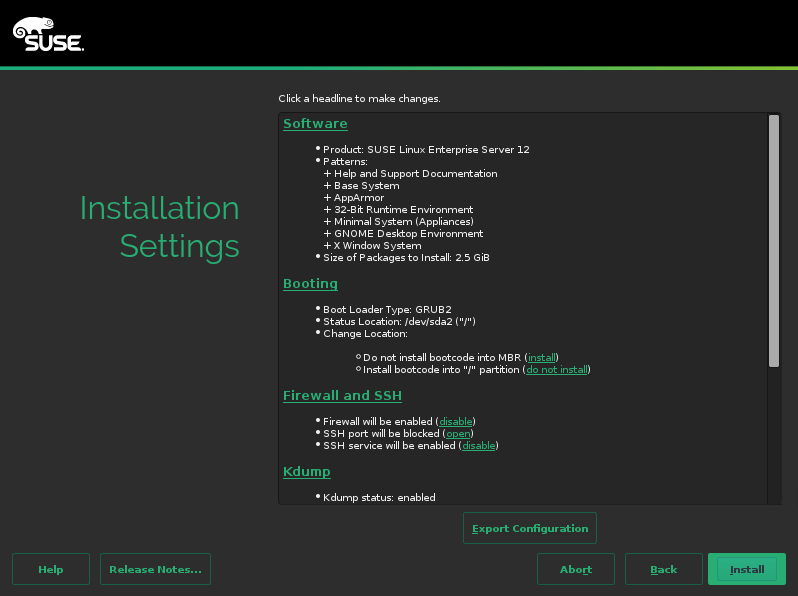Open the Firewall and SSH headline
This screenshot has width=798, height=596.
pos(342,395)
